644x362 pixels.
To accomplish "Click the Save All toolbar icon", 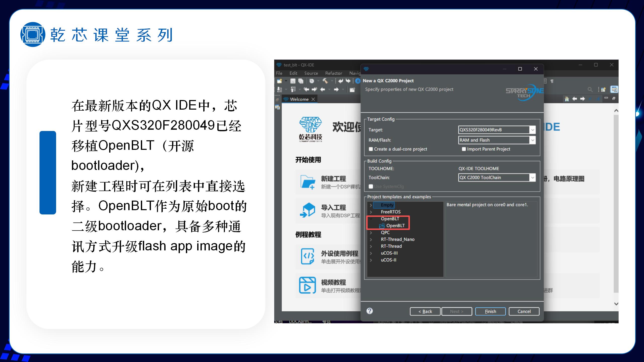I will (301, 81).
